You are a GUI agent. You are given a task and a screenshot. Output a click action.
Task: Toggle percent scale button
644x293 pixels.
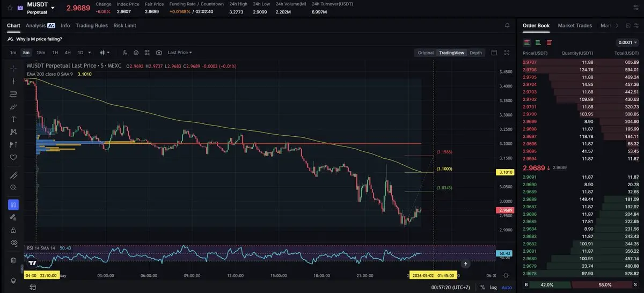coord(482,287)
